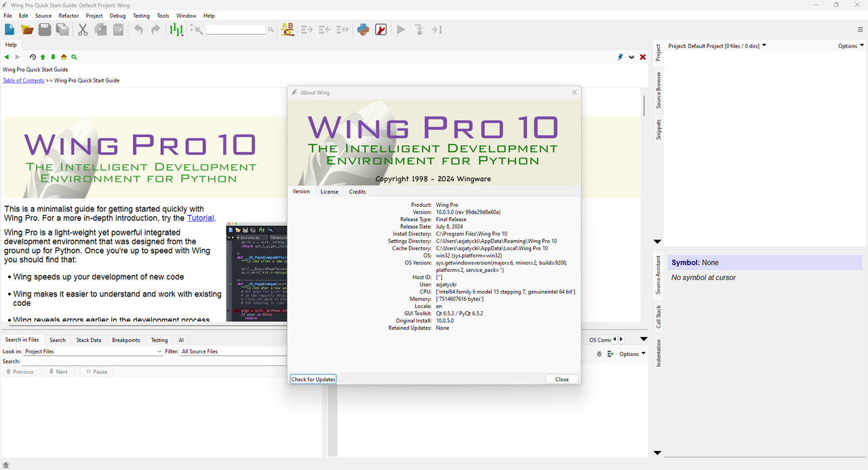Image resolution: width=868 pixels, height=470 pixels.
Task: Switch to the Credits tab in About Wing
Action: [x=357, y=192]
